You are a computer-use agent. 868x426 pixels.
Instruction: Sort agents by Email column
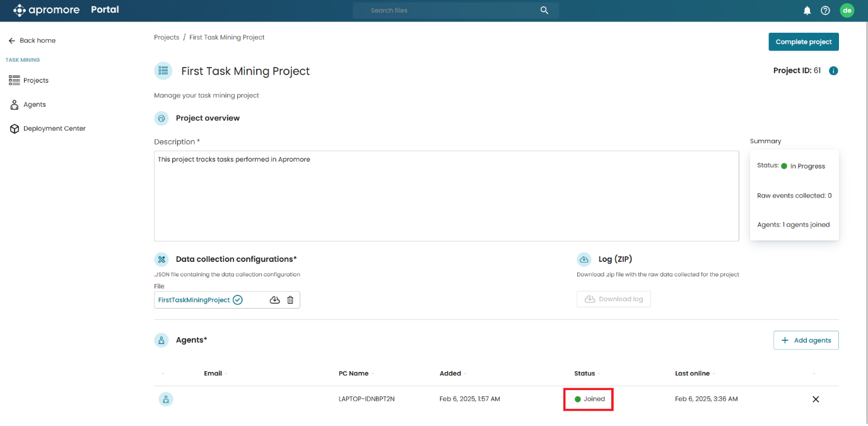(x=213, y=374)
